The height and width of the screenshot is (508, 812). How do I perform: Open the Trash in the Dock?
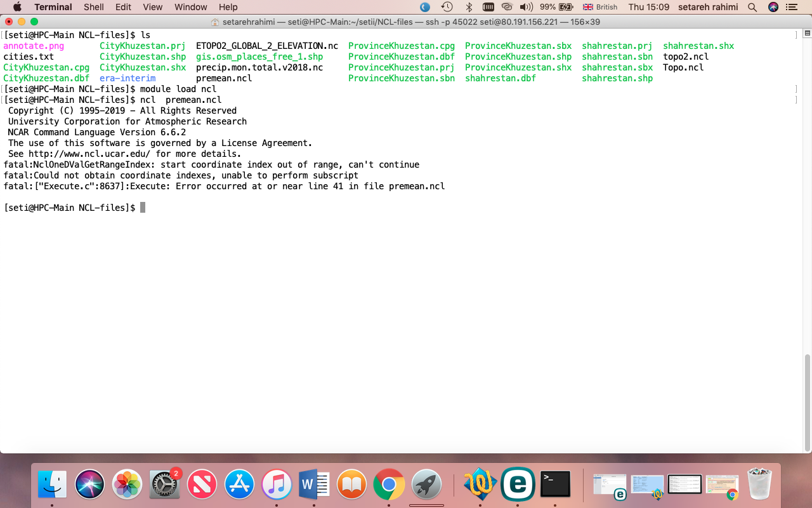click(759, 485)
